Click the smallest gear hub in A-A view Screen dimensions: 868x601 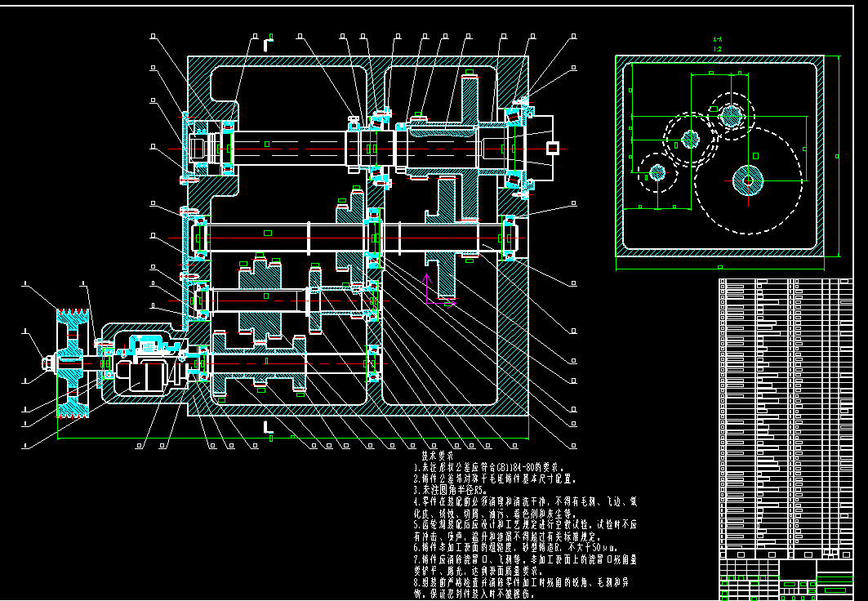[x=657, y=172]
